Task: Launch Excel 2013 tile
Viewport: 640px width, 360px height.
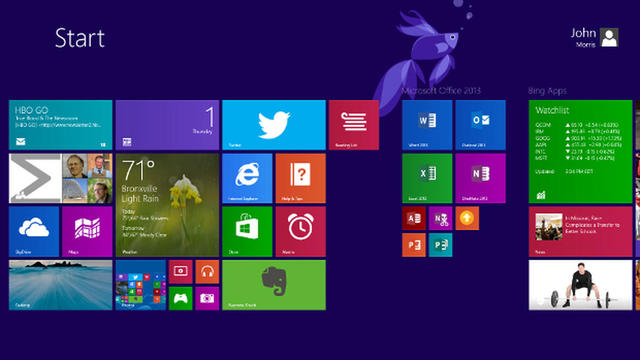Action: [x=427, y=178]
